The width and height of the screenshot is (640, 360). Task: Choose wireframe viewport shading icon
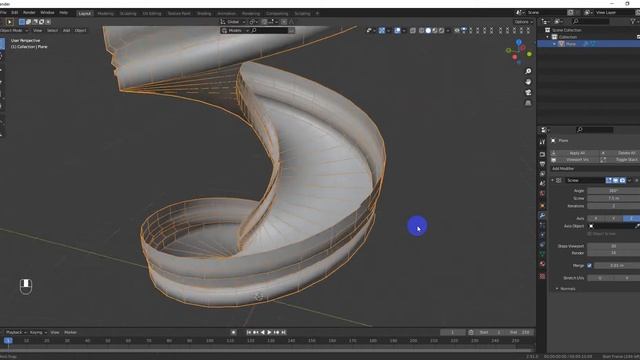(x=421, y=30)
